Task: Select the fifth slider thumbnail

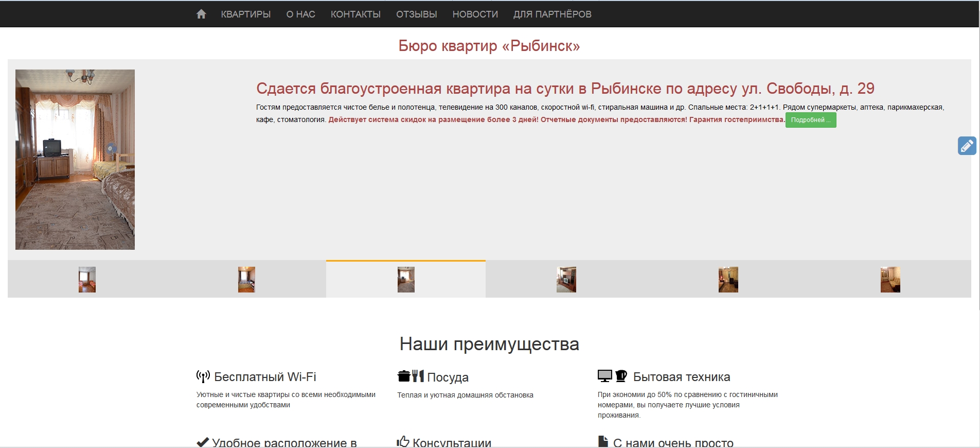Action: pyautogui.click(x=728, y=280)
